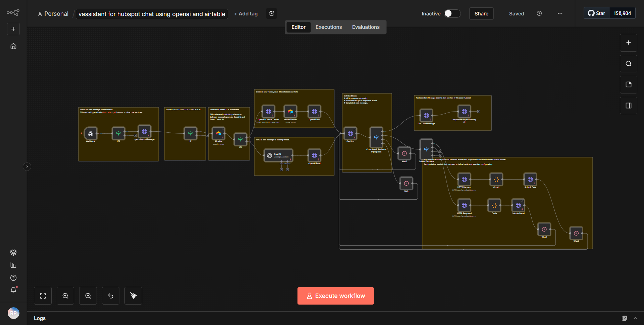
Task: Open the What happened panel icon bottom right
Action: pos(625,318)
